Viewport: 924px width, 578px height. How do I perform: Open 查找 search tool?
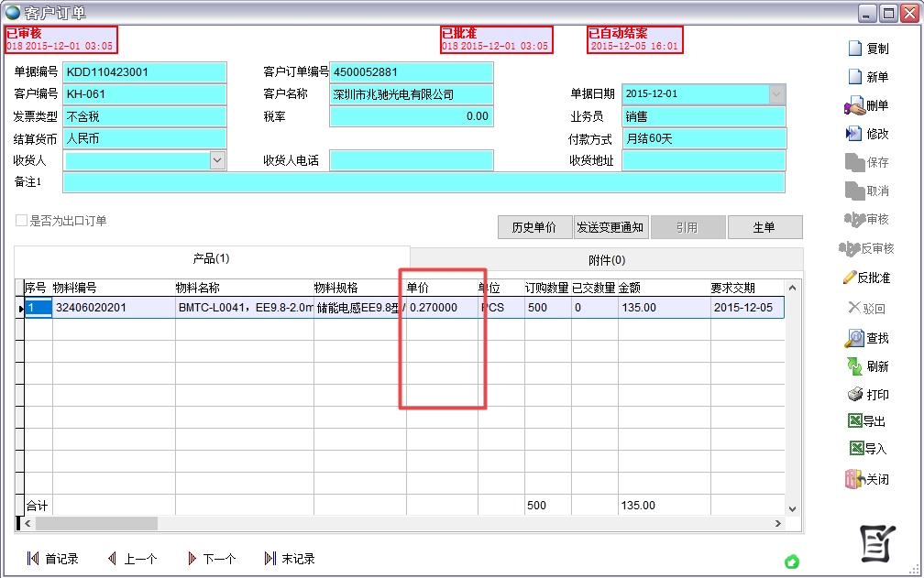[854, 338]
